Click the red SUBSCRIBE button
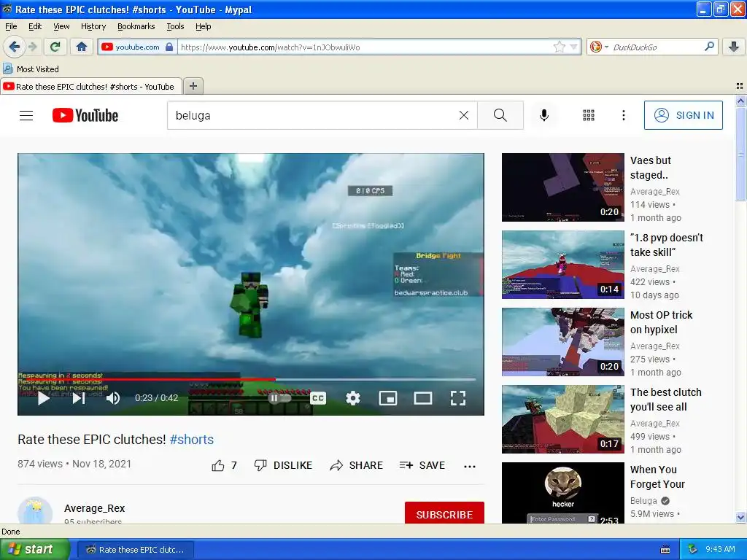747x560 pixels. [x=444, y=513]
